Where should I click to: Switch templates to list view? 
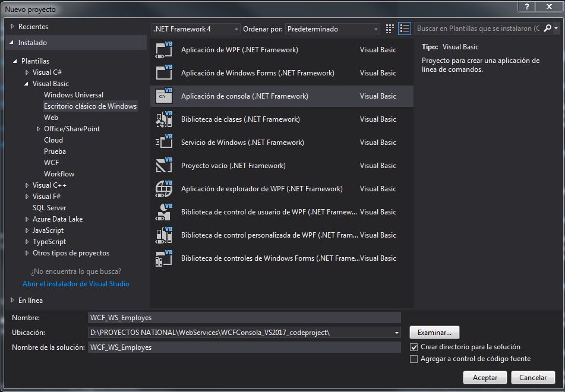click(x=404, y=29)
